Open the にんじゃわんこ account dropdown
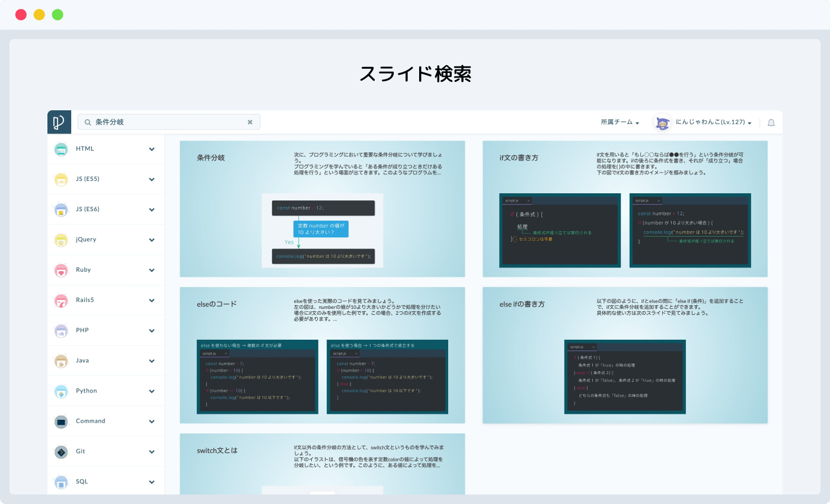 tap(710, 122)
